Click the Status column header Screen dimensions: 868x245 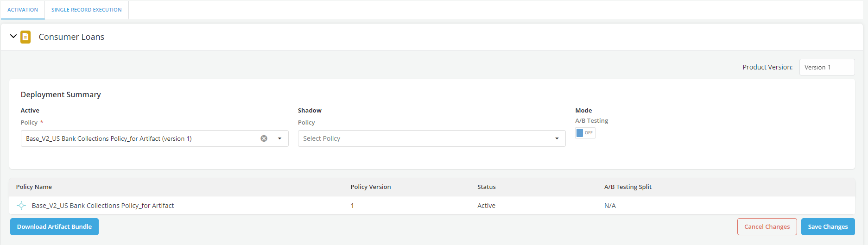(486, 187)
